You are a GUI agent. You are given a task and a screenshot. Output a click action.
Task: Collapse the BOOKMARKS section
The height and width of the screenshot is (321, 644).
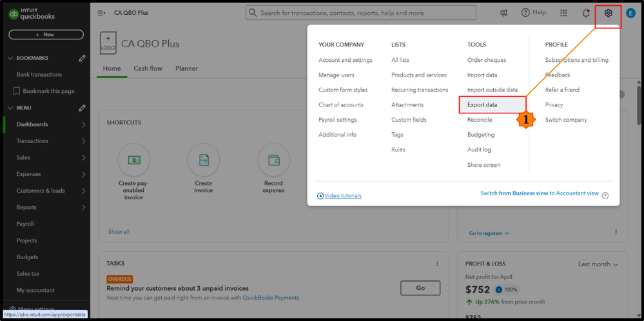point(10,58)
